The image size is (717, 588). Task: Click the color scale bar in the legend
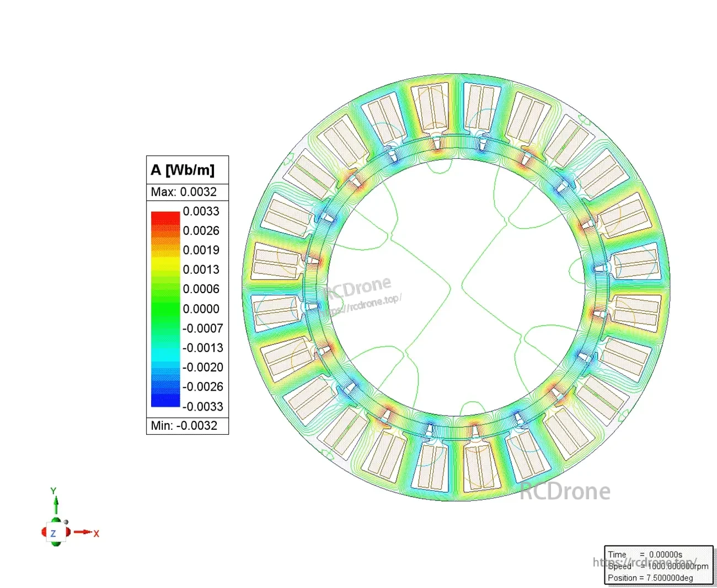pos(165,309)
